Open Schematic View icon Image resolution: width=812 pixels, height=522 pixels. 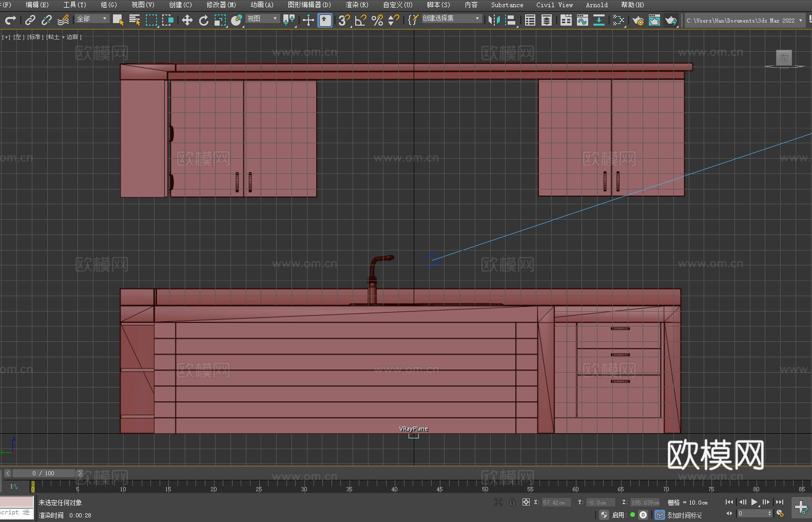(x=599, y=20)
